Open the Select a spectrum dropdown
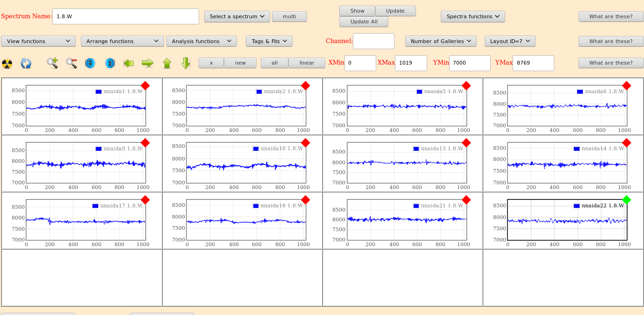Screen dimensions: 644x315 coord(237,16)
